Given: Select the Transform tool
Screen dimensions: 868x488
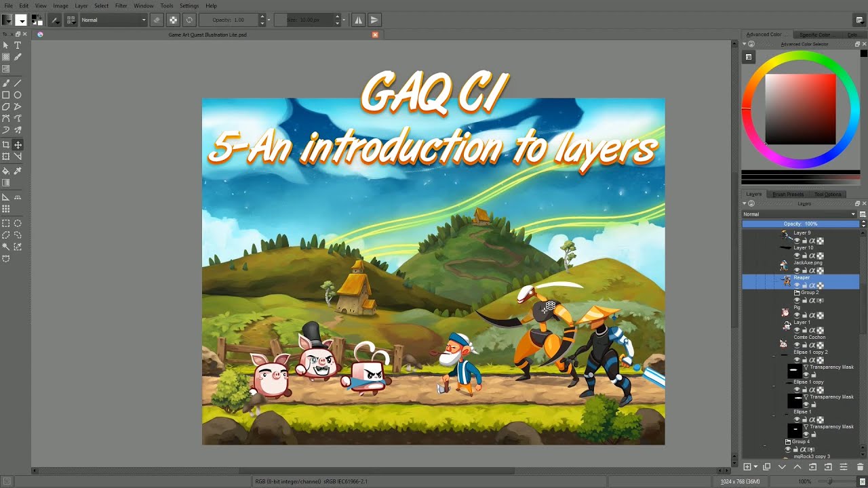Looking at the screenshot, I should coord(6,157).
